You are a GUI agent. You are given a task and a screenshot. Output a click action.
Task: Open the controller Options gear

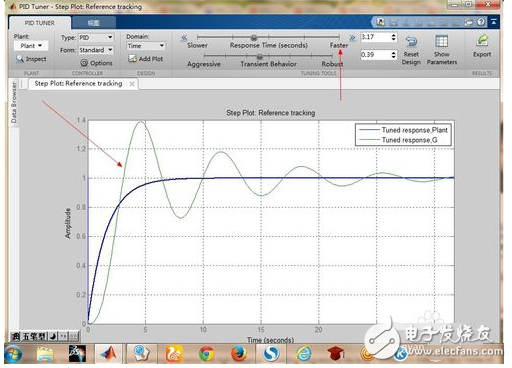(x=84, y=63)
